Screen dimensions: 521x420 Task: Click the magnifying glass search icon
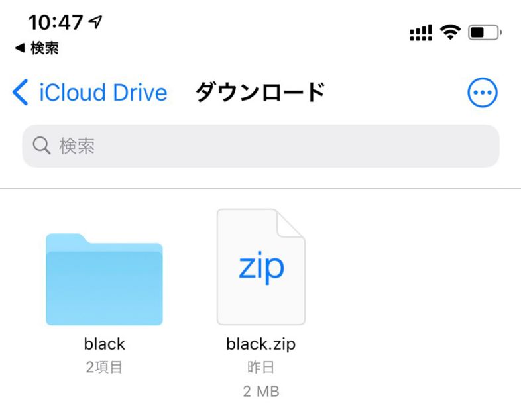pyautogui.click(x=42, y=146)
